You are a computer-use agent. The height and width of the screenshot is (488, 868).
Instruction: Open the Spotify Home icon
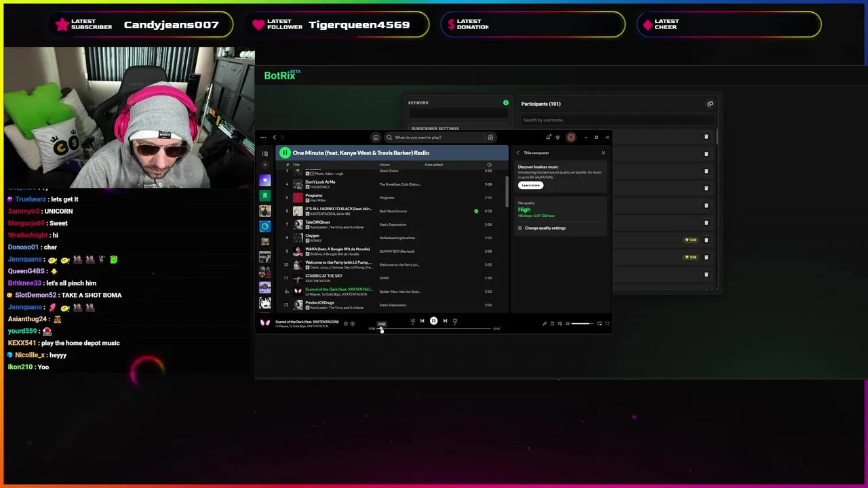tap(376, 138)
